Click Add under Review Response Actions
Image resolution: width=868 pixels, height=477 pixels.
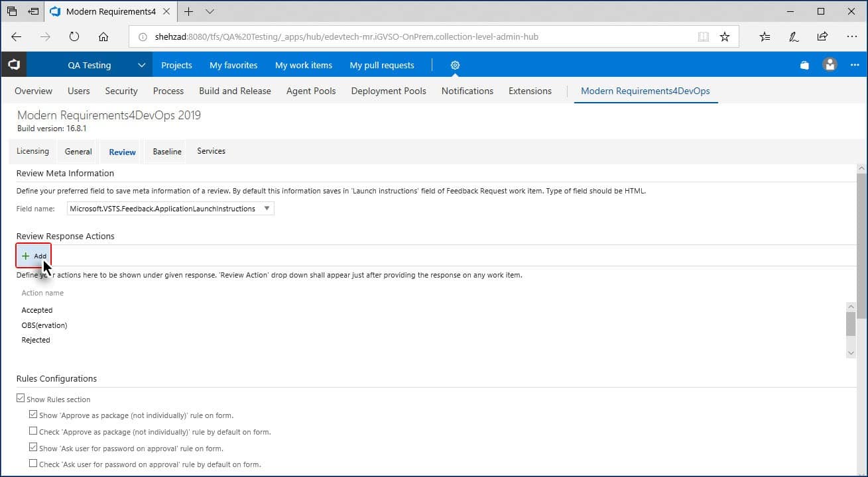pyautogui.click(x=34, y=256)
